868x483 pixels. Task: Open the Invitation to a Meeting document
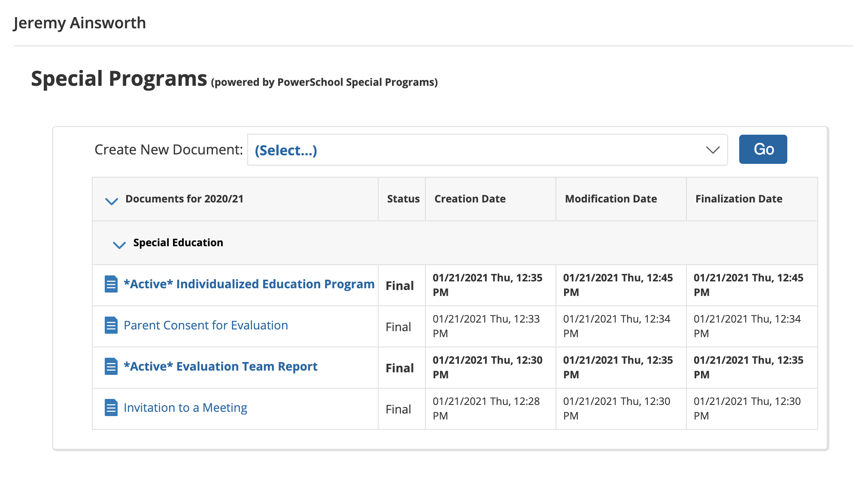185,408
